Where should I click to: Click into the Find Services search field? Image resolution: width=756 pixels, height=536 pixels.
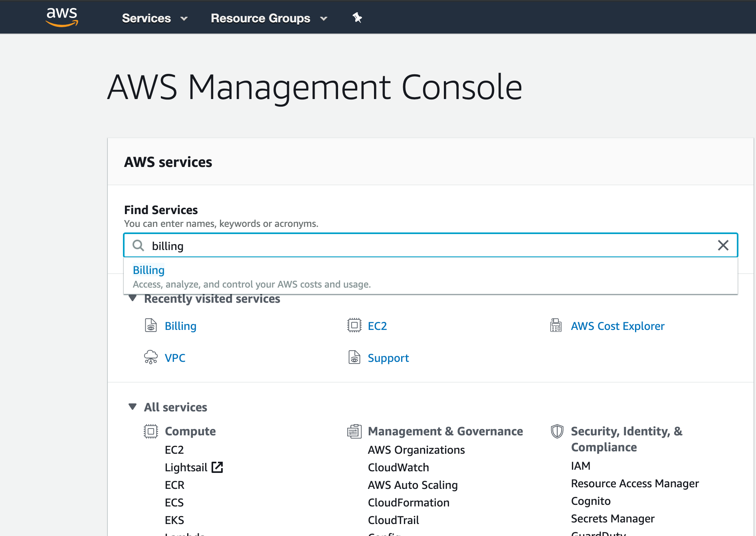coord(430,245)
